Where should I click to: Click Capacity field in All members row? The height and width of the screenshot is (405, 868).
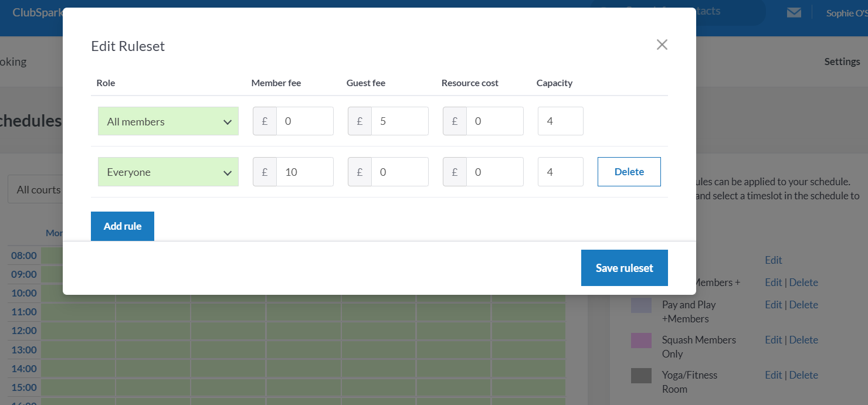560,121
